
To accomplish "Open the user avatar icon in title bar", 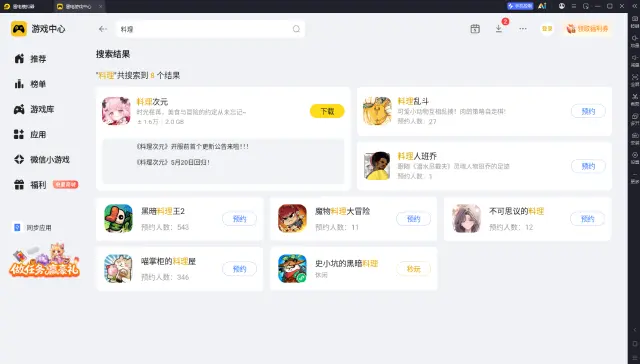I will pyautogui.click(x=562, y=6).
